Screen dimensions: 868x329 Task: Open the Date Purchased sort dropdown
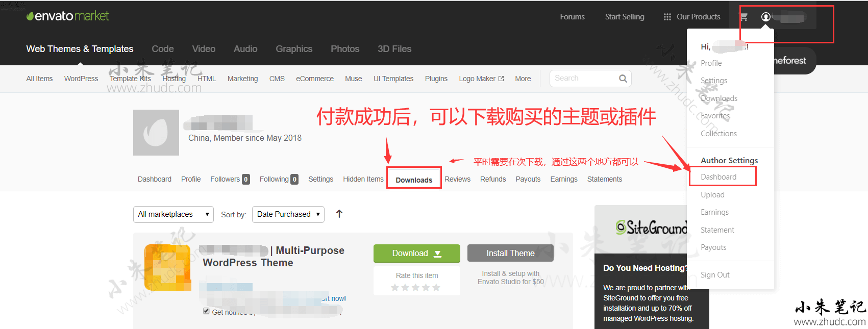click(x=288, y=214)
